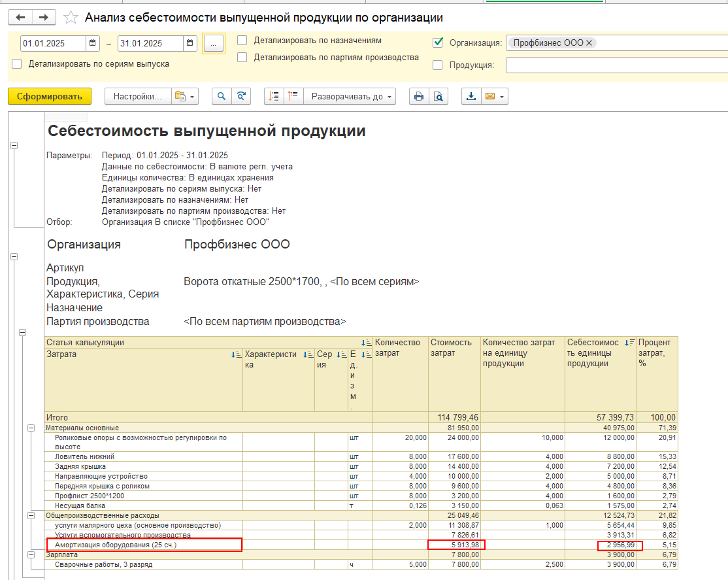Collapse the report header parameters group
The width and height of the screenshot is (728, 580).
coord(14,145)
